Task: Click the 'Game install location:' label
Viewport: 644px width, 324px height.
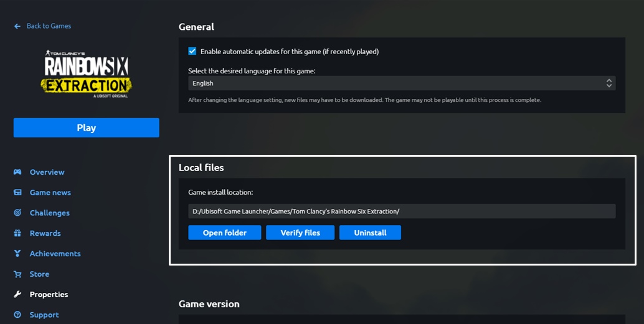Action: 220,192
